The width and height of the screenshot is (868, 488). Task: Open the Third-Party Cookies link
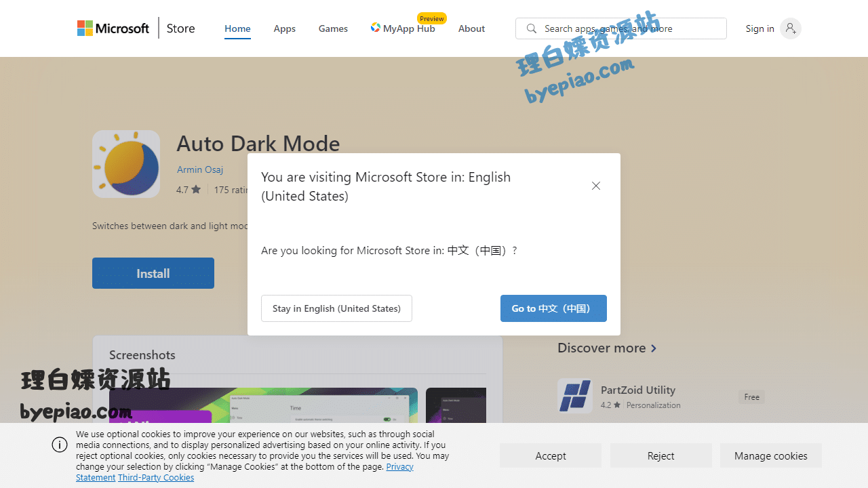(156, 478)
